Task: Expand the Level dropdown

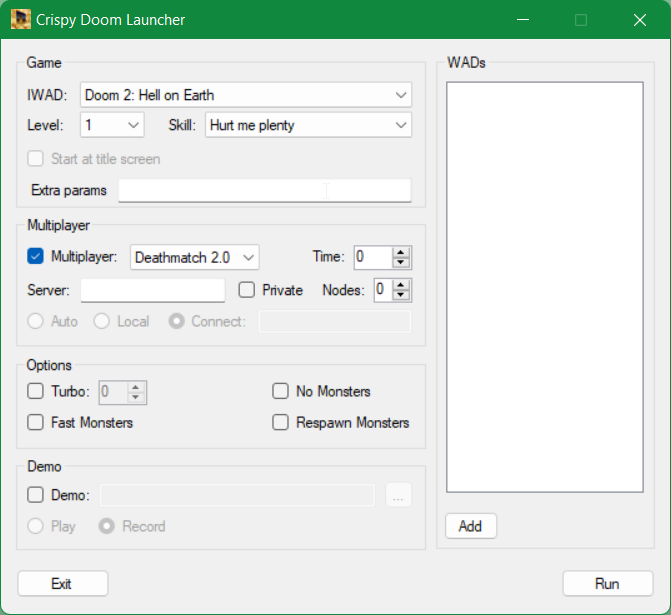Action: click(x=112, y=125)
